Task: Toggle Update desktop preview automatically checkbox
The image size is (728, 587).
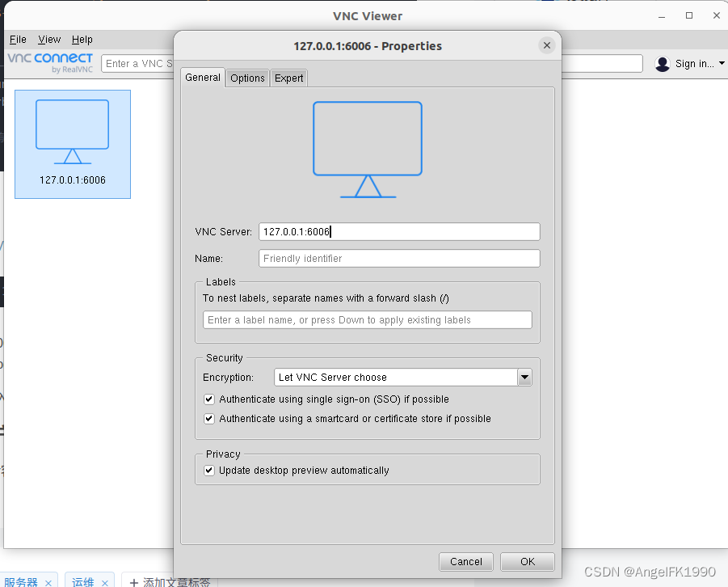Action: click(209, 471)
